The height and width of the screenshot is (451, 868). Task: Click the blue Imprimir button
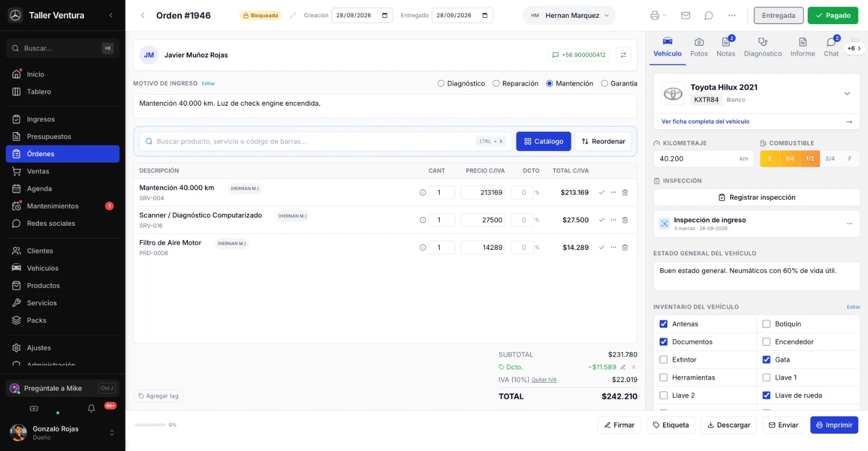[x=834, y=425]
